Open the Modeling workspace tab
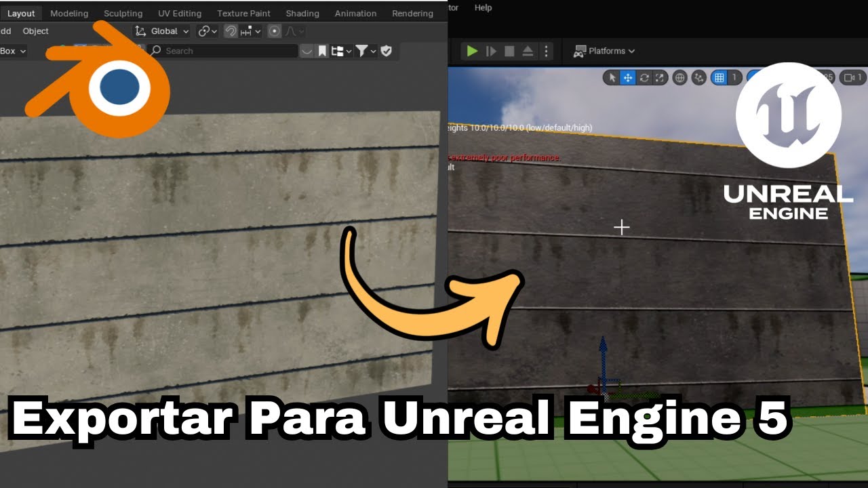 click(69, 14)
